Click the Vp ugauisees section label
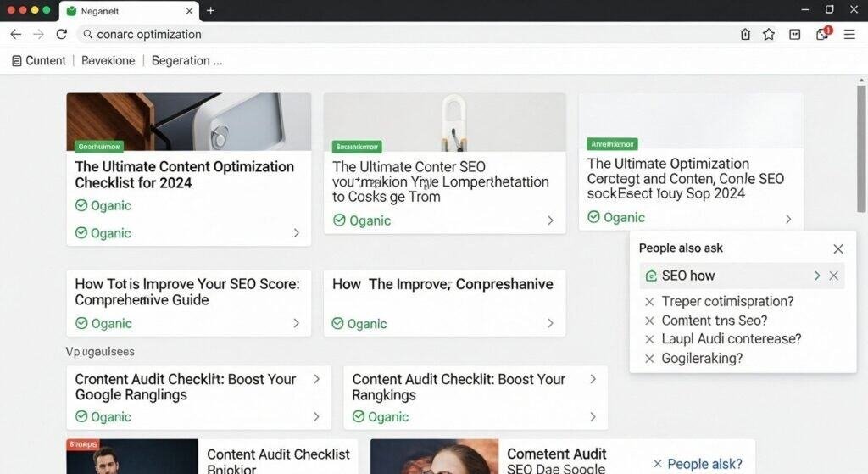The width and height of the screenshot is (868, 474). point(100,352)
